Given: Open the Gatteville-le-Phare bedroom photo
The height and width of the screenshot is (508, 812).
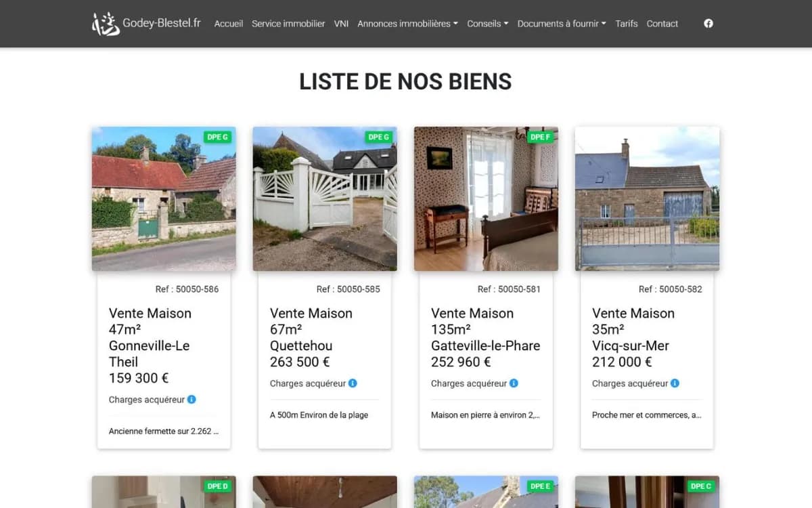Looking at the screenshot, I should (x=486, y=198).
